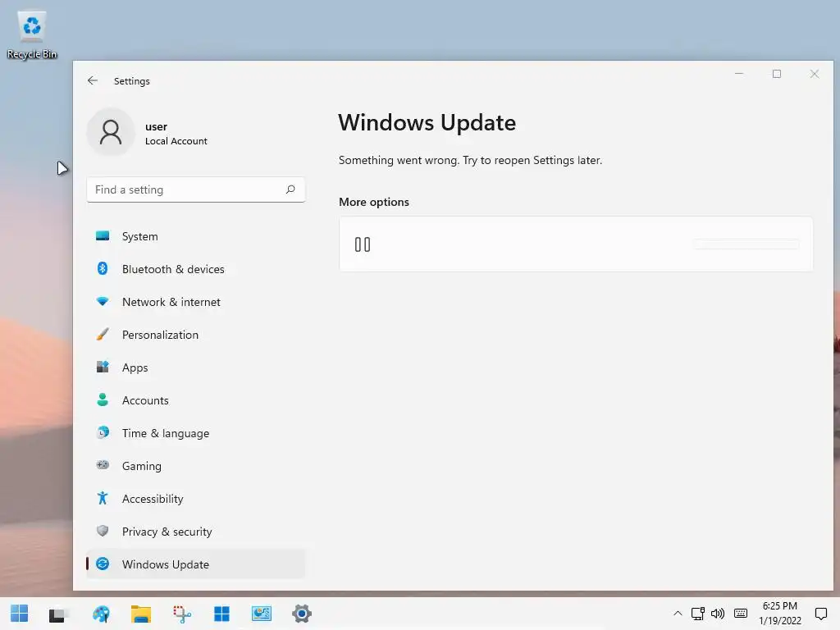Screen dimensions: 840x630
Task: Open the user account avatar
Action: coord(111,132)
